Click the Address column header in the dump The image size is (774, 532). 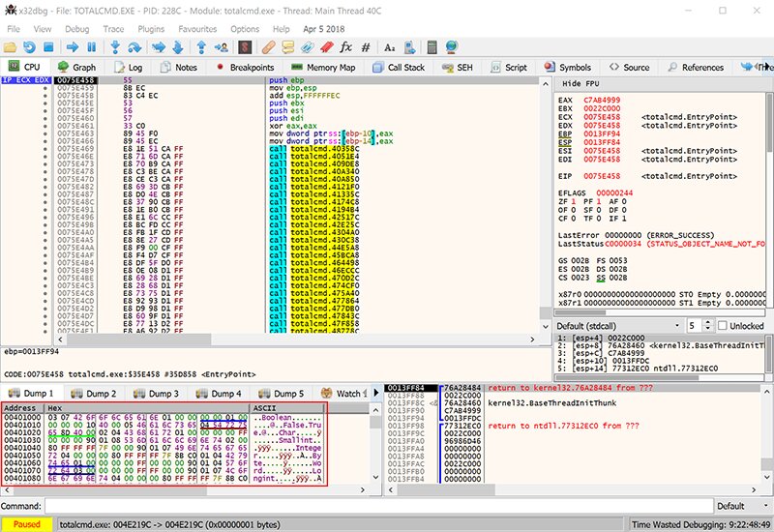click(x=22, y=408)
